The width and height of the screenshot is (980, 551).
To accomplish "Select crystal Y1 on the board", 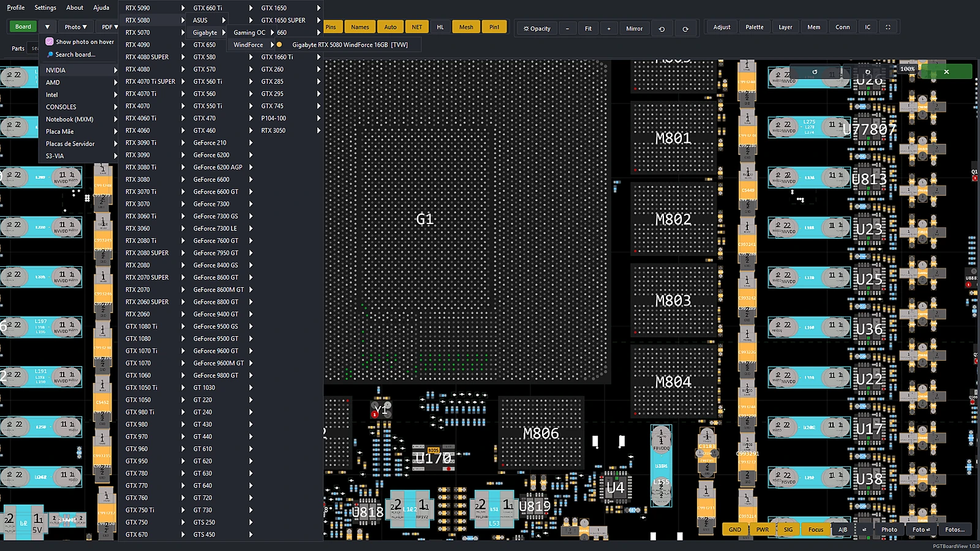I will [380, 409].
